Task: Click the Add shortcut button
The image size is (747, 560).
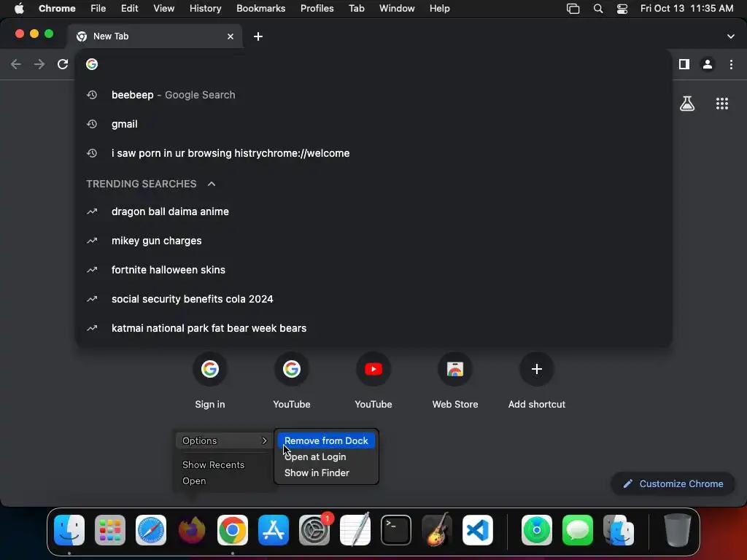Action: click(x=537, y=380)
